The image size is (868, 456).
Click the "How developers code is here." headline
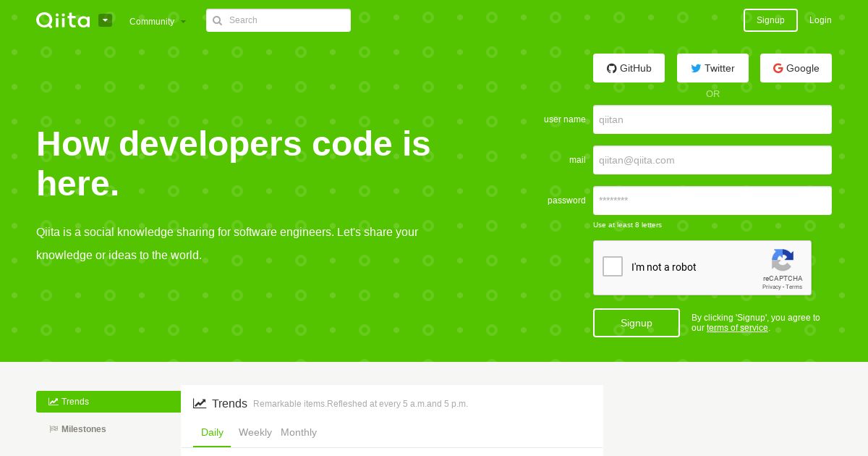click(234, 164)
